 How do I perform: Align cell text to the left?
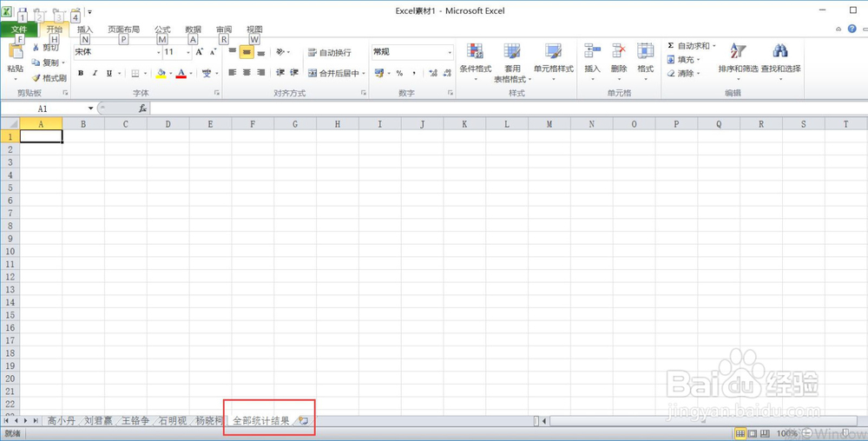tap(233, 72)
